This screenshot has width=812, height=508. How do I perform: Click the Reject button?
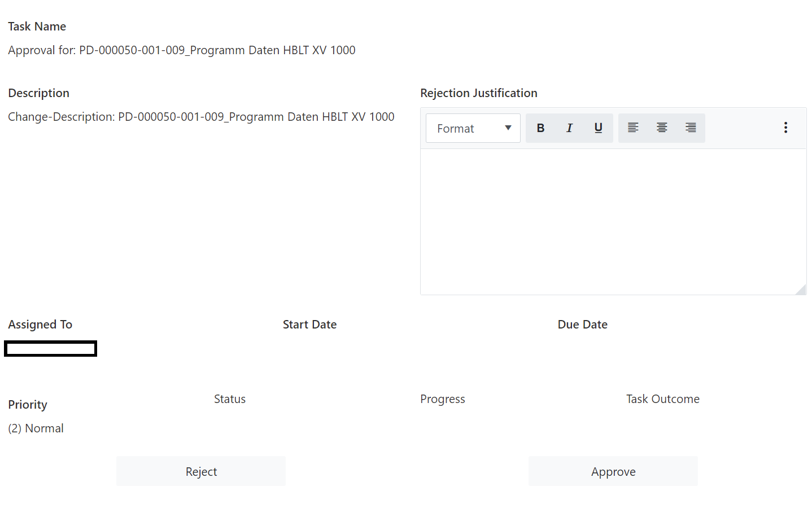[x=201, y=471]
